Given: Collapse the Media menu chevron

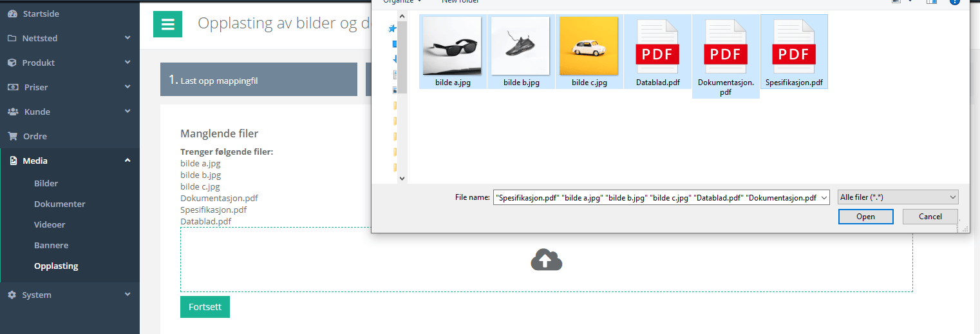Looking at the screenshot, I should [x=127, y=161].
